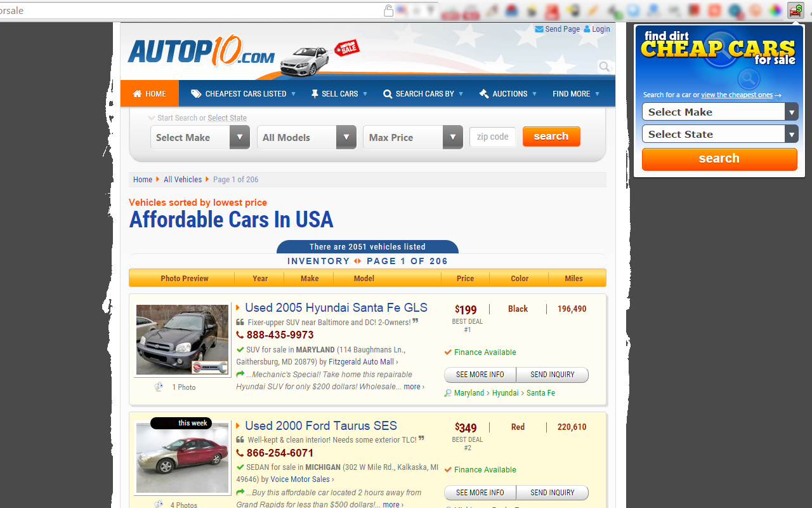Open the Used 2005 Hyundai Santa Fe GLS listing
This screenshot has height=508, width=812.
[336, 307]
